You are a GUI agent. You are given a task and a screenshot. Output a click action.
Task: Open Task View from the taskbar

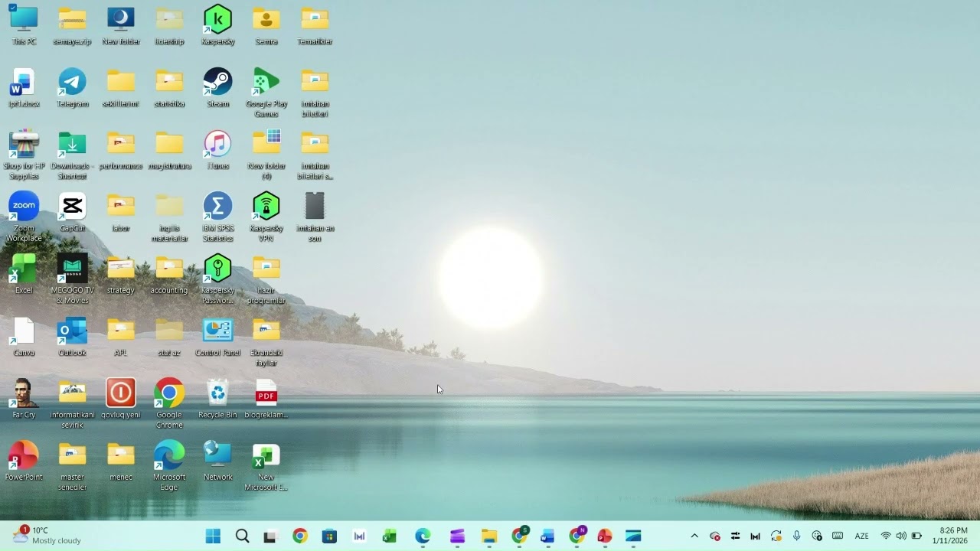point(269,536)
